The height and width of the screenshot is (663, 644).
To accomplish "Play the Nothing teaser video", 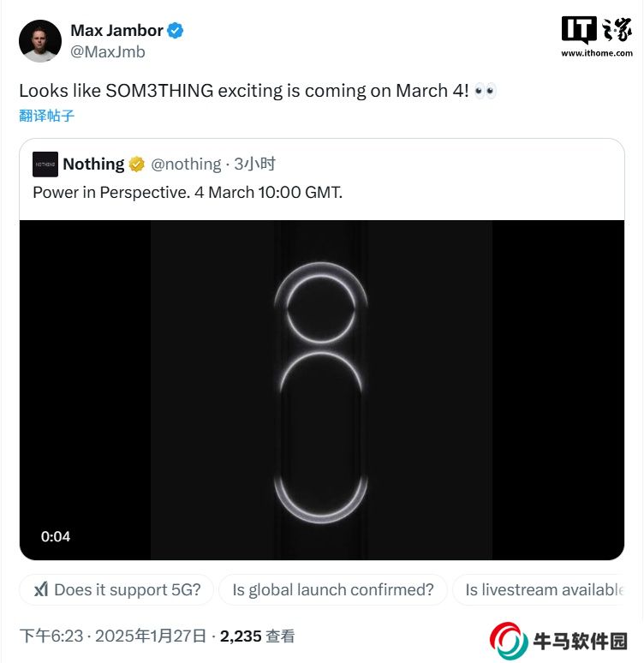I will pyautogui.click(x=322, y=390).
